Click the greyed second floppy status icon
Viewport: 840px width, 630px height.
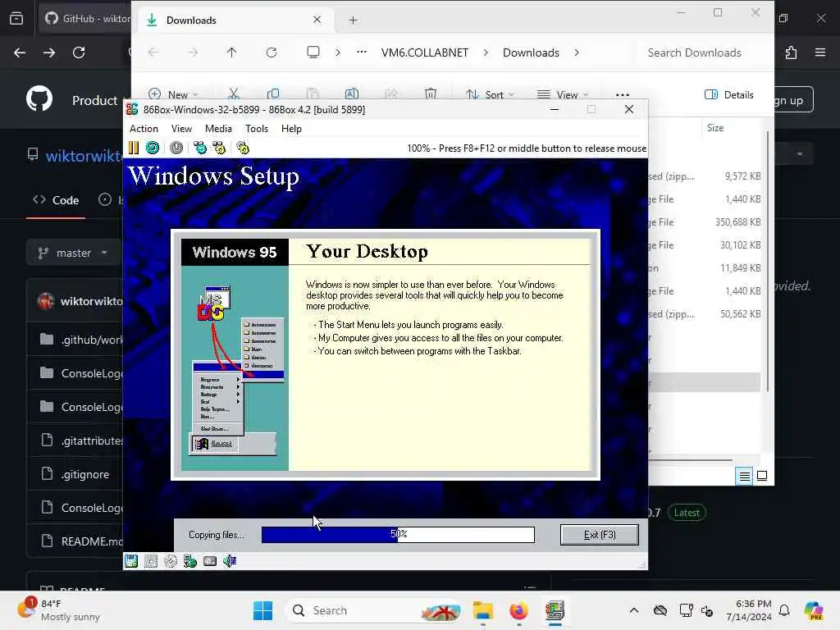(x=151, y=561)
